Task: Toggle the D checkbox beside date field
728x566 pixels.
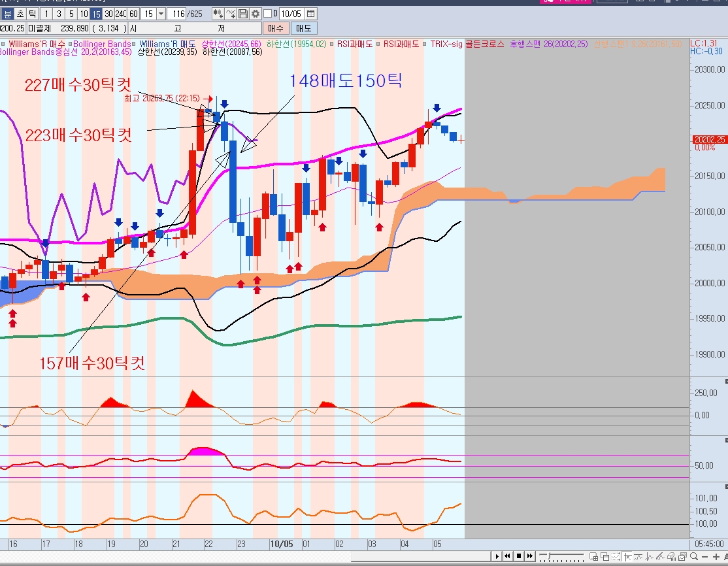Action: pos(267,14)
